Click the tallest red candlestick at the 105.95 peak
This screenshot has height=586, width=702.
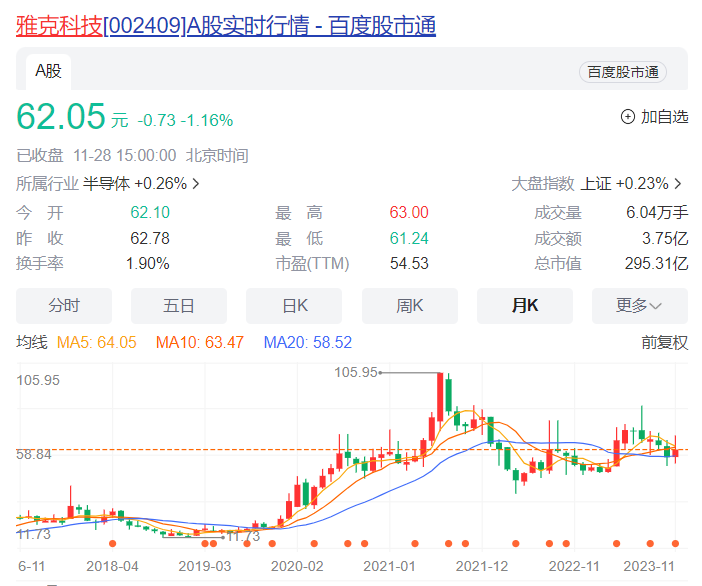[439, 398]
